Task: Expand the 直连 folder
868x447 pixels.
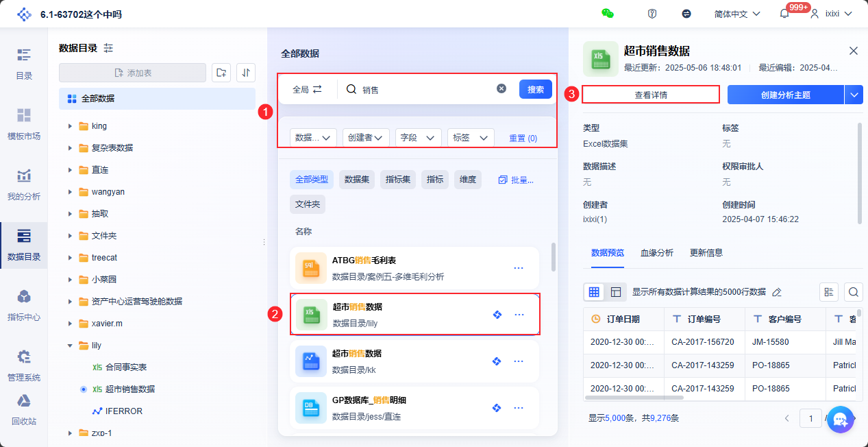Action: click(x=71, y=170)
